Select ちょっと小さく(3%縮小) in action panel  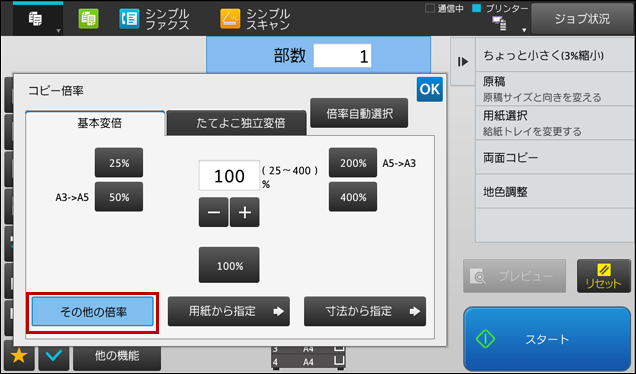tap(555, 55)
